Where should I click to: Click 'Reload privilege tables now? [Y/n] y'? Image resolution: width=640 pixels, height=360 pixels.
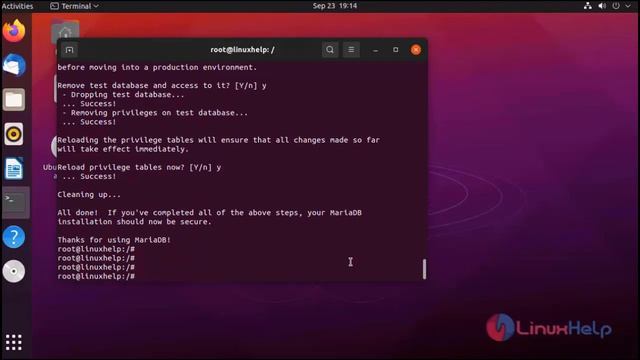pos(139,167)
